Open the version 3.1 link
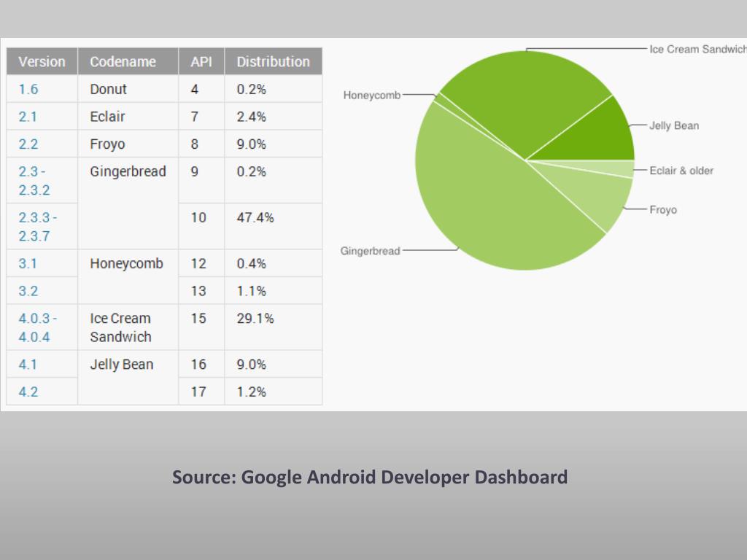Screen dimensions: 747x560 coord(28,263)
